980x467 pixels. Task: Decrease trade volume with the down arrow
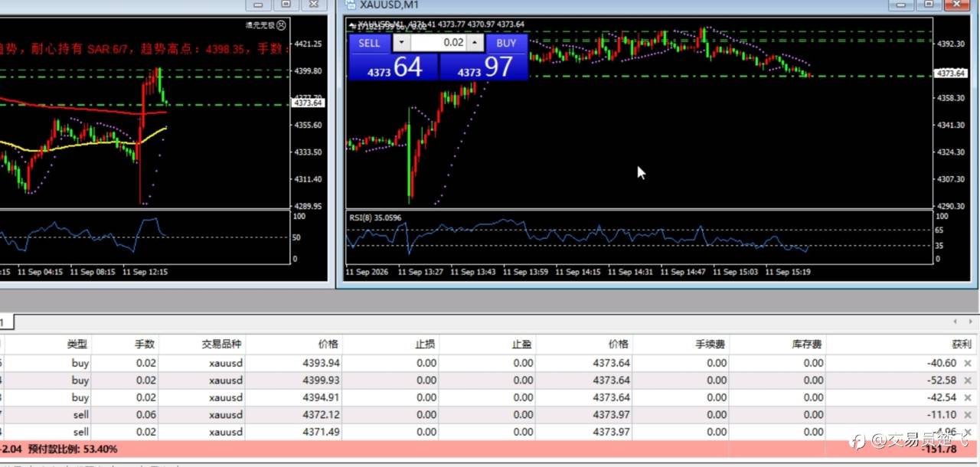tap(402, 43)
